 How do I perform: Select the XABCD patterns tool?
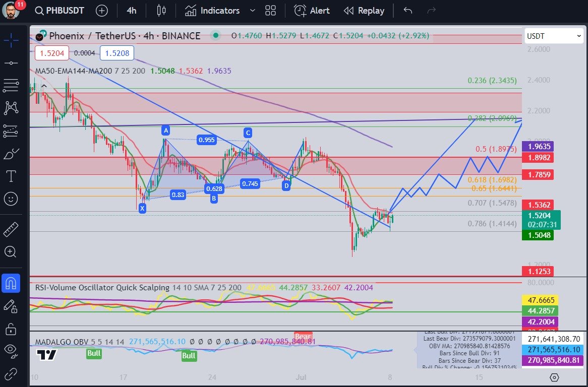pos(11,108)
